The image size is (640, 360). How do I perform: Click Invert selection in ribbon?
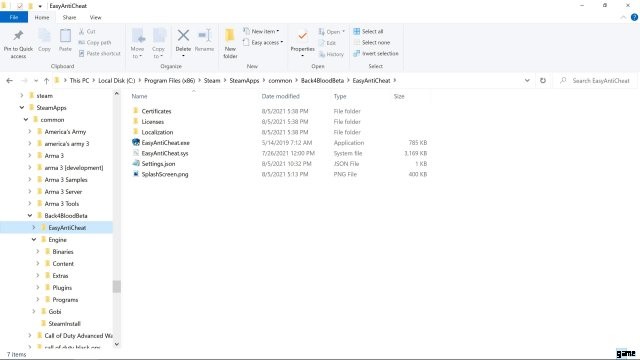[x=376, y=53]
